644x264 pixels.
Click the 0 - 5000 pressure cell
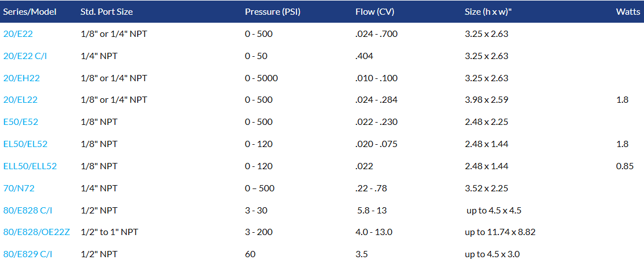click(x=261, y=78)
